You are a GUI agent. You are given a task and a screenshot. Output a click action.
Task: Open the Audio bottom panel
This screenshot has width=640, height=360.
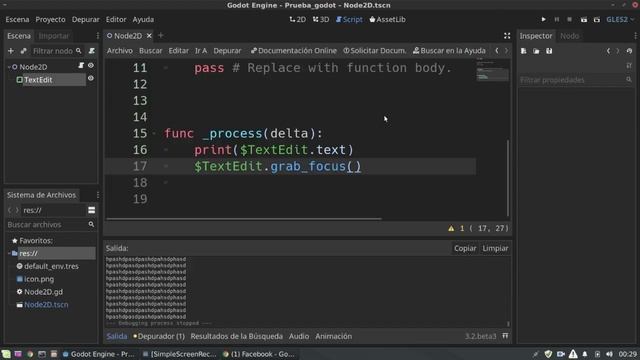coord(299,336)
